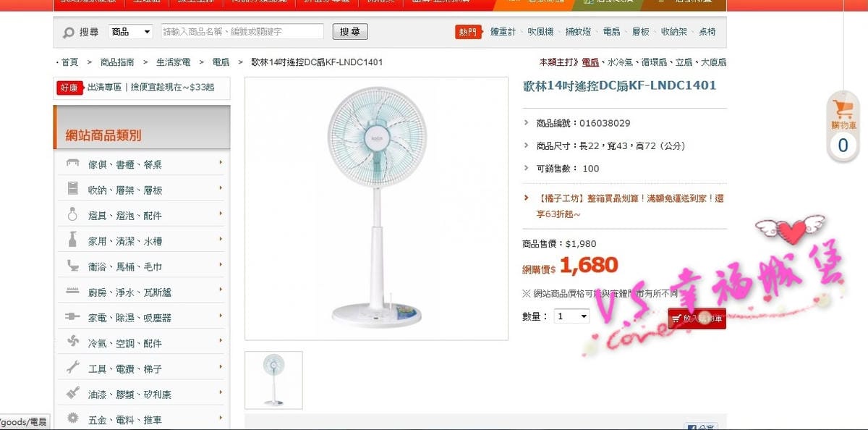Click the 搜尋 search button

click(x=350, y=32)
